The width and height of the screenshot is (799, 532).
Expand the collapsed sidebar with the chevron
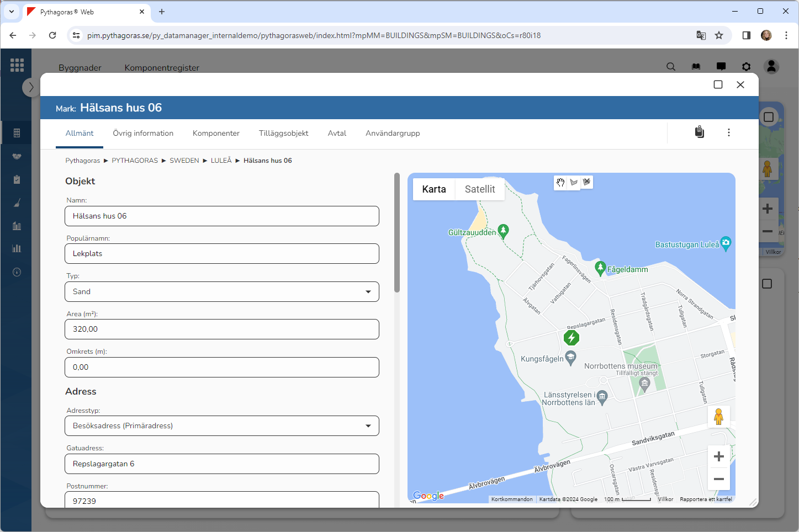[31, 87]
